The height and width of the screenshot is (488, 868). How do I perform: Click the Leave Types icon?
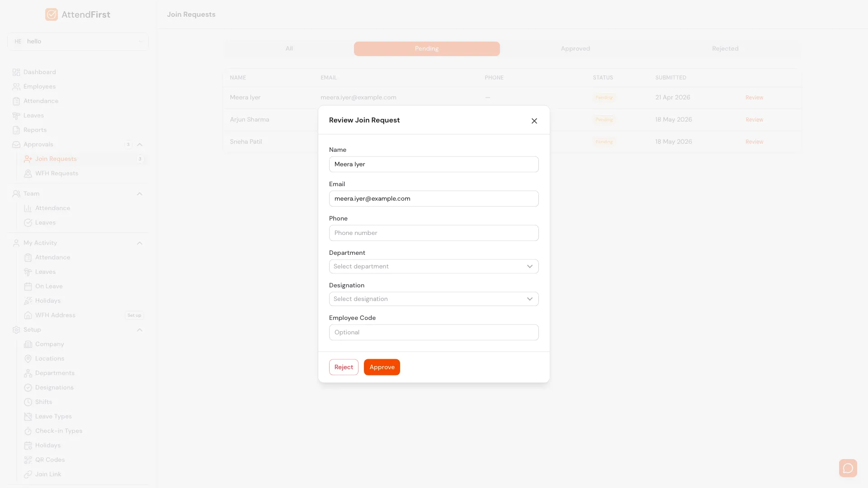(x=28, y=417)
